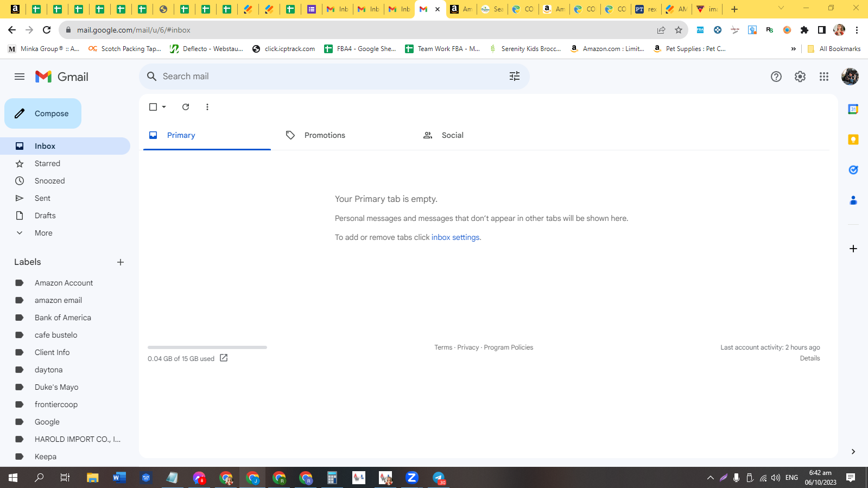Screen dimensions: 868x488
Task: Bookmark this page with the star icon
Action: tap(679, 30)
